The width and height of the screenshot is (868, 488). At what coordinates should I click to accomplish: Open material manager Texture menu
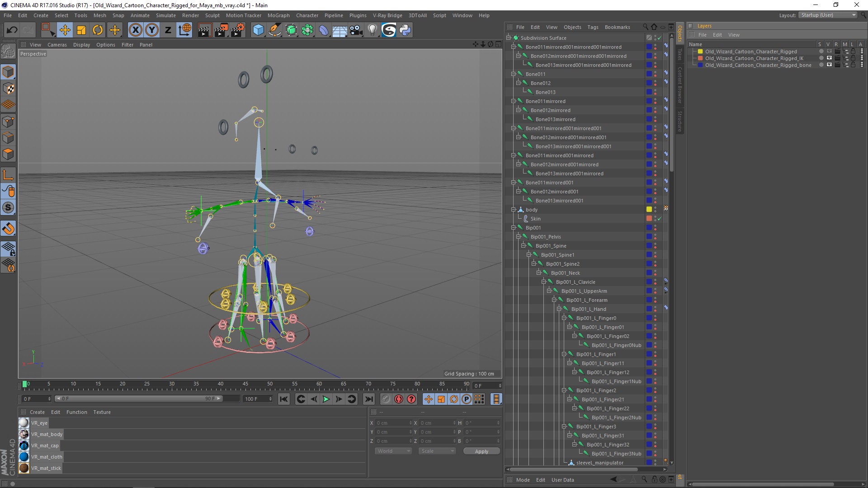(102, 412)
